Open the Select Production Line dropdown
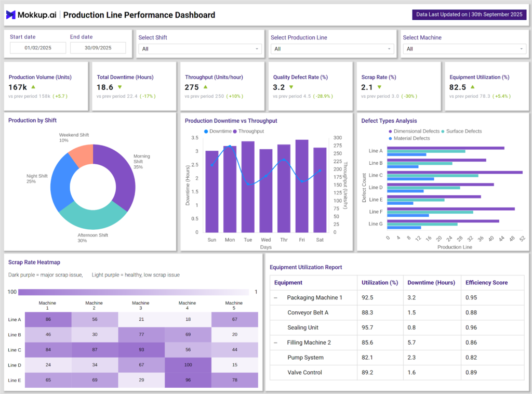The image size is (532, 394). (332, 49)
